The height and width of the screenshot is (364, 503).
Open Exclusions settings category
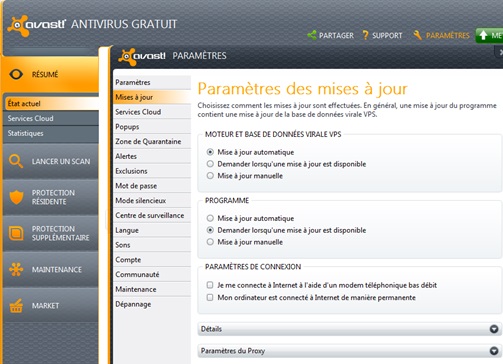152,171
